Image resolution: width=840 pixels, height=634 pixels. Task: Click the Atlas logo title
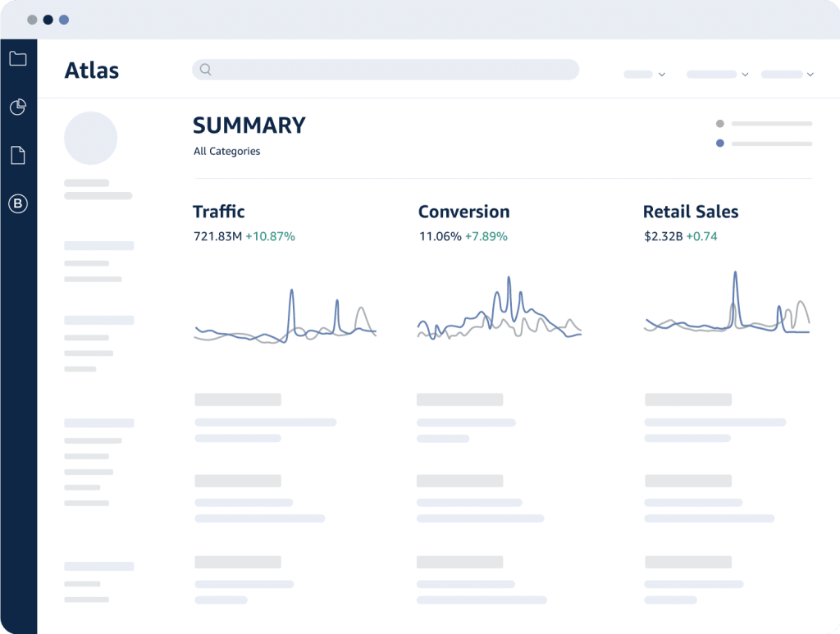pyautogui.click(x=92, y=71)
